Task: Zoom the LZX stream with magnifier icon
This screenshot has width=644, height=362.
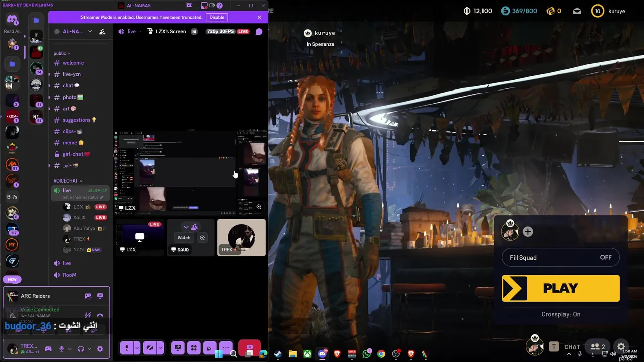Action: click(259, 207)
